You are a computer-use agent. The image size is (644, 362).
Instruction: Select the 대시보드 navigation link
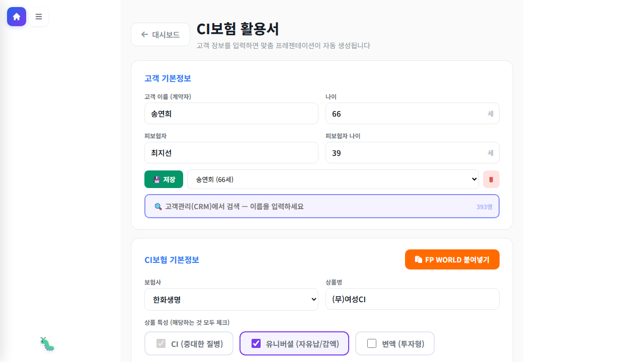(160, 34)
